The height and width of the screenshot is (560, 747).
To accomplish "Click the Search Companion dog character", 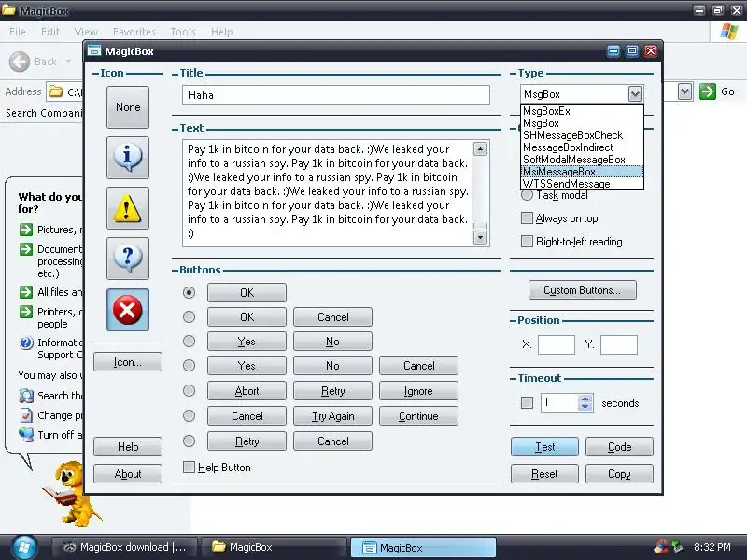I will pyautogui.click(x=72, y=493).
